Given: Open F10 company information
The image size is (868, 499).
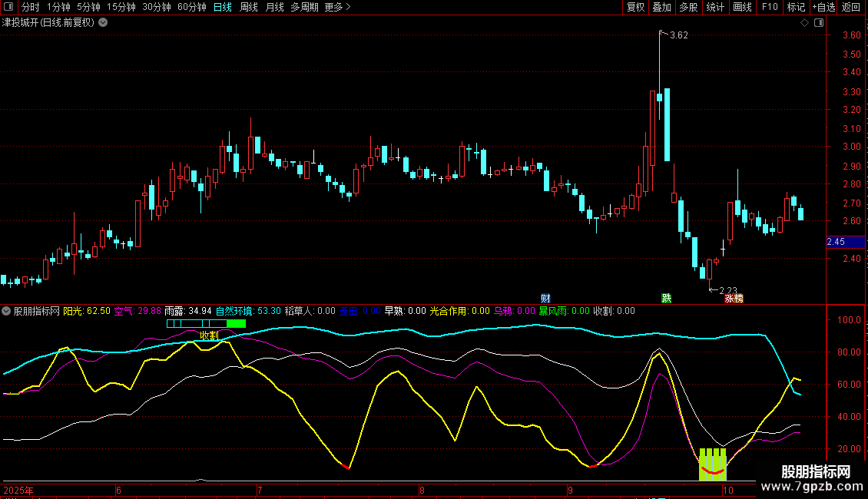Looking at the screenshot, I should tap(769, 7).
